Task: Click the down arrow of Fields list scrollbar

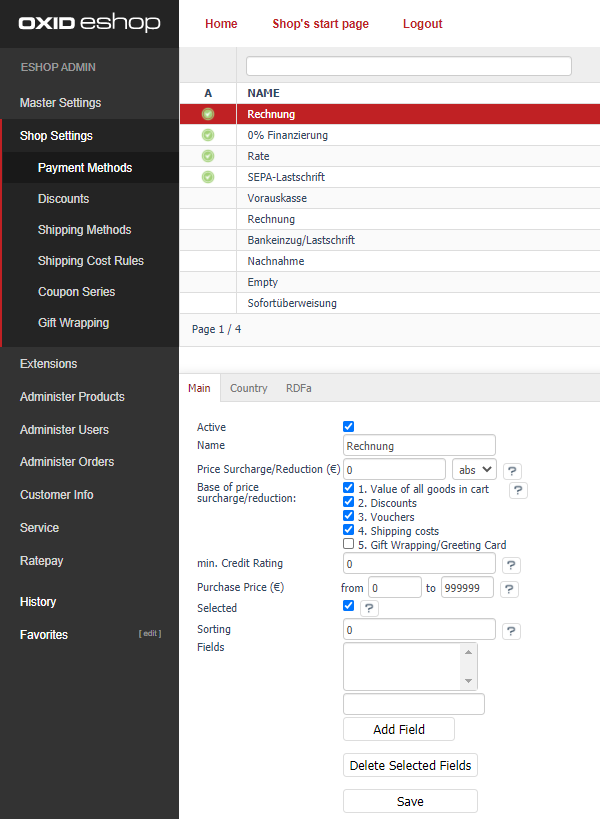Action: click(x=467, y=681)
